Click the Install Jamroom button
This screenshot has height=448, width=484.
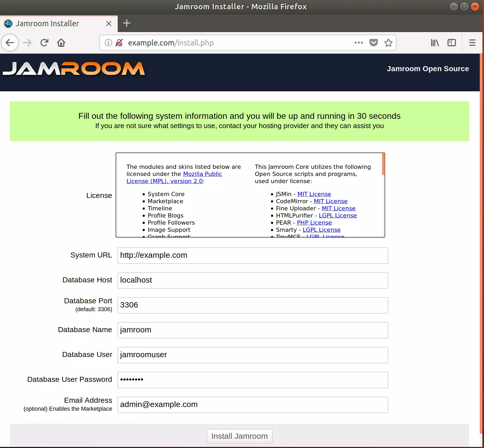[x=239, y=436]
